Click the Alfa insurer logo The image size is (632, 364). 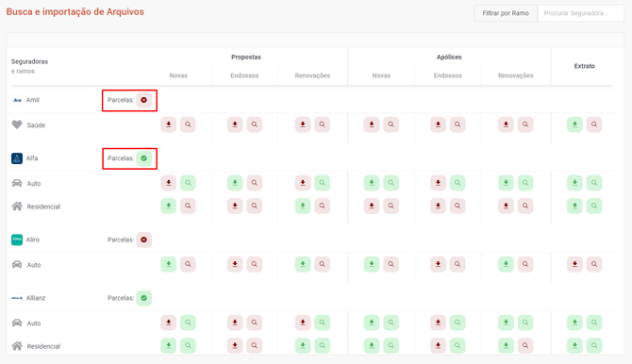click(x=17, y=158)
